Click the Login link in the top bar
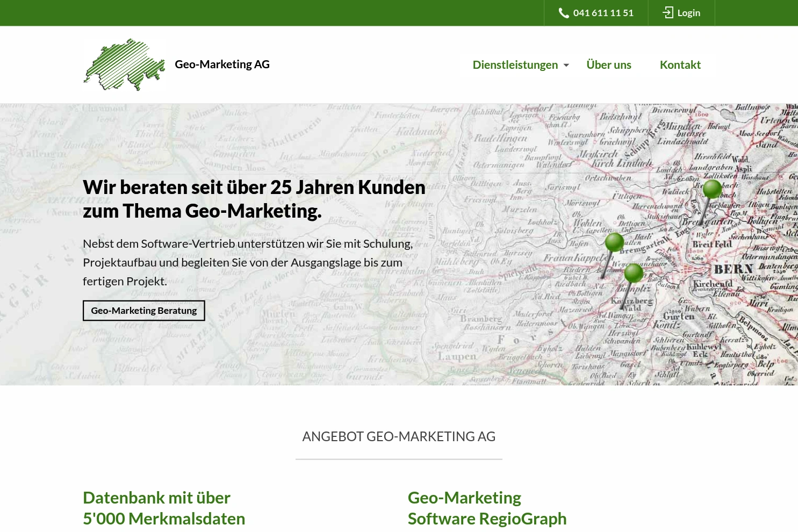Screen dimensions: 798x532 pyautogui.click(x=688, y=12)
